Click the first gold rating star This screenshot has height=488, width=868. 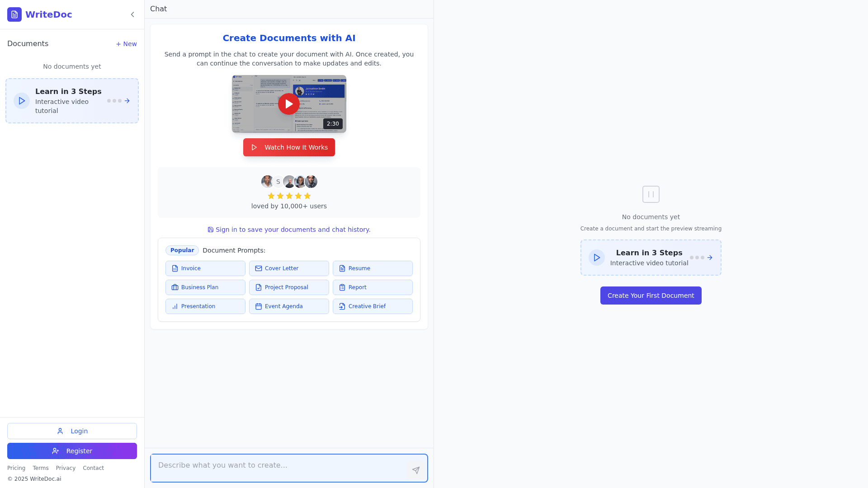click(271, 196)
